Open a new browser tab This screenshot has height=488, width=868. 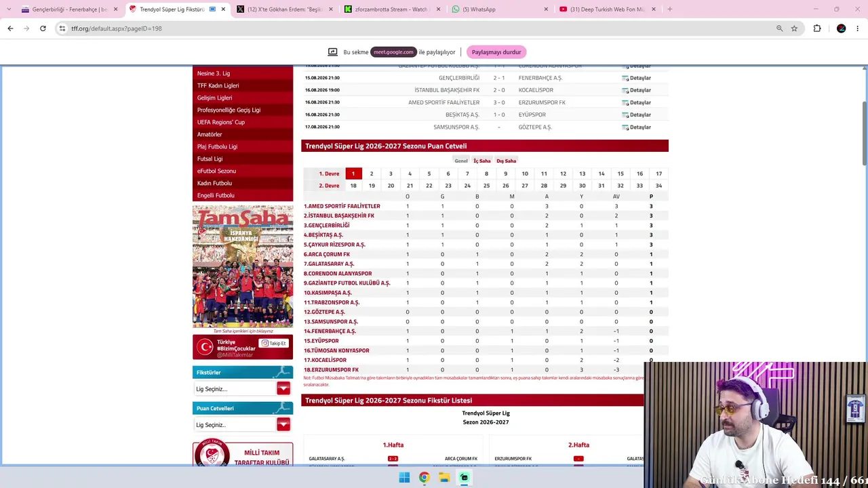[669, 9]
